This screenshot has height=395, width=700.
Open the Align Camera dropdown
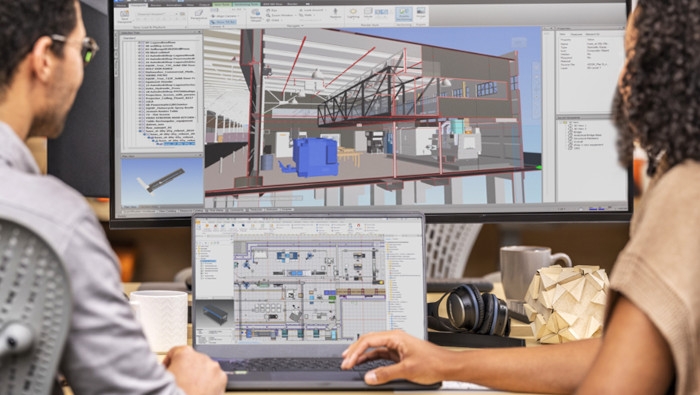(224, 16)
